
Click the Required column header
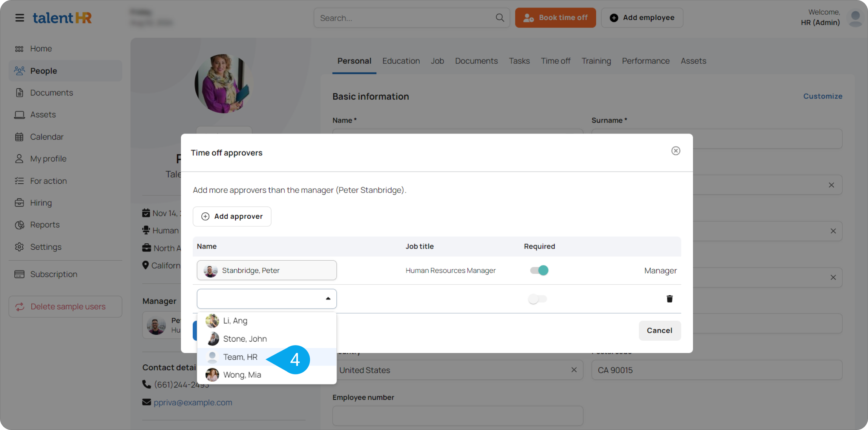(x=539, y=246)
